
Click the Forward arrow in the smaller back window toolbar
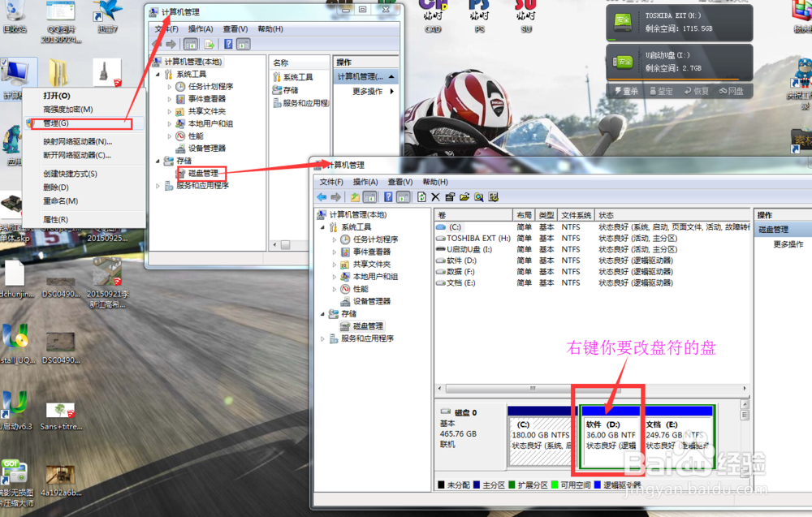pos(171,44)
